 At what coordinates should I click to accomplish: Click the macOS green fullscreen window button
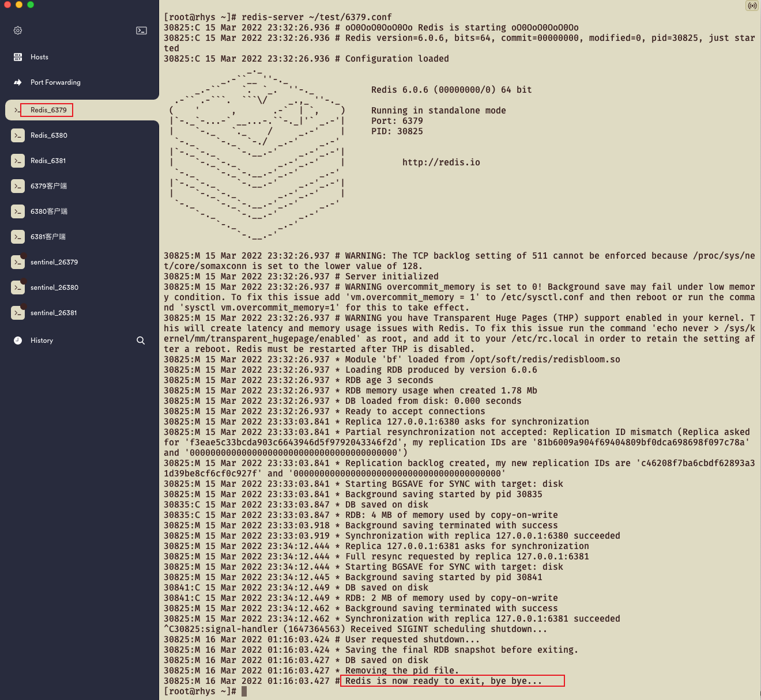(31, 5)
